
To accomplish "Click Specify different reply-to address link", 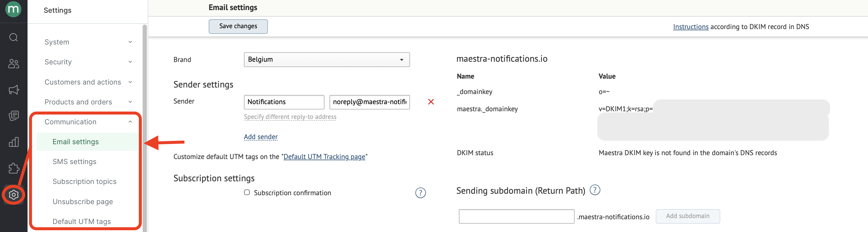I will coord(290,117).
